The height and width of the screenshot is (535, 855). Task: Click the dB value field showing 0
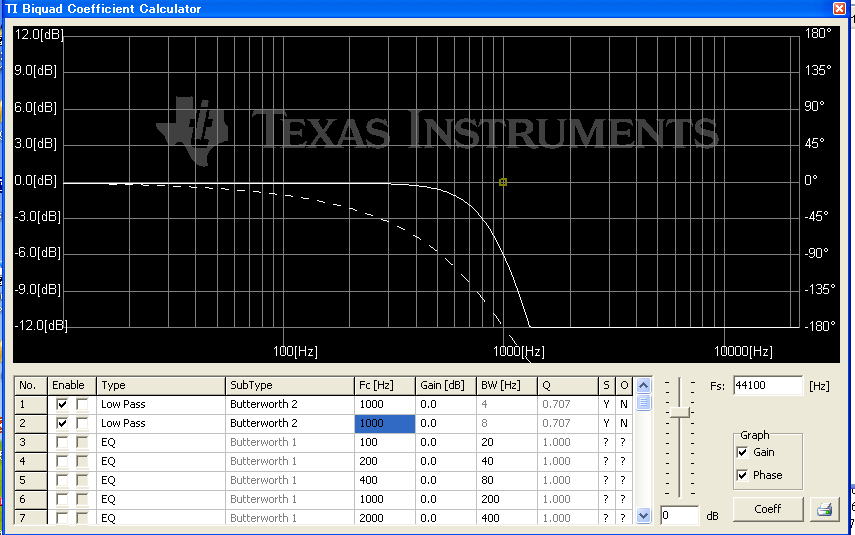click(679, 515)
